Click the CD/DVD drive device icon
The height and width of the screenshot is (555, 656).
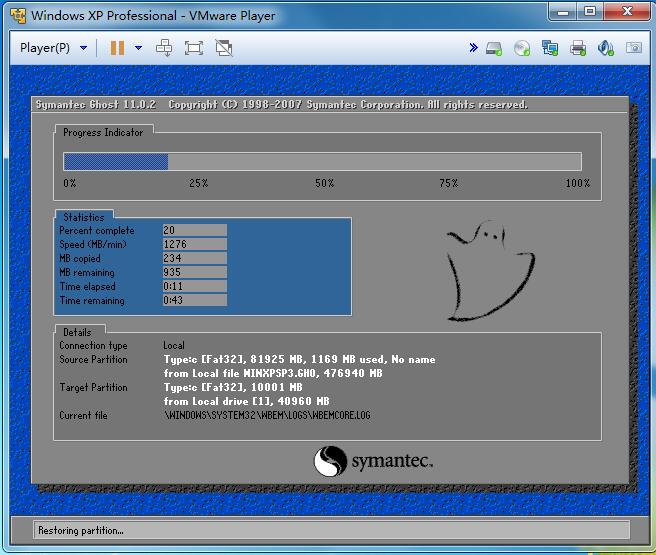pos(522,48)
